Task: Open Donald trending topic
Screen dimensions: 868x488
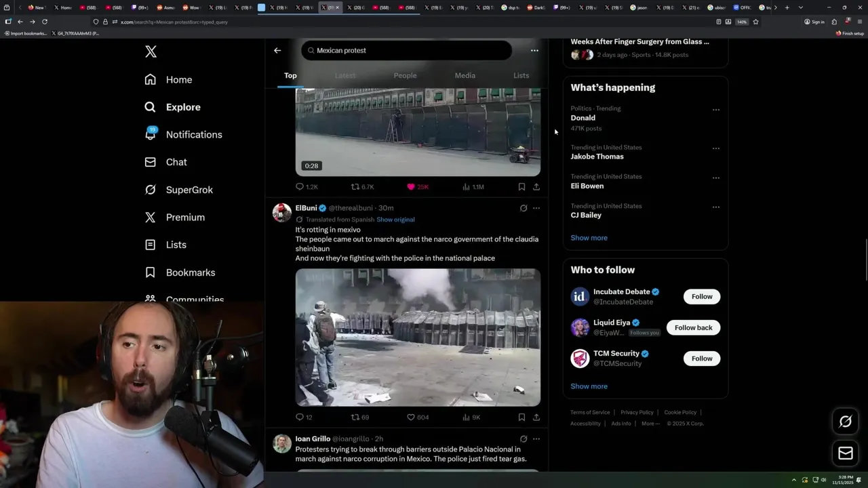Action: point(583,118)
